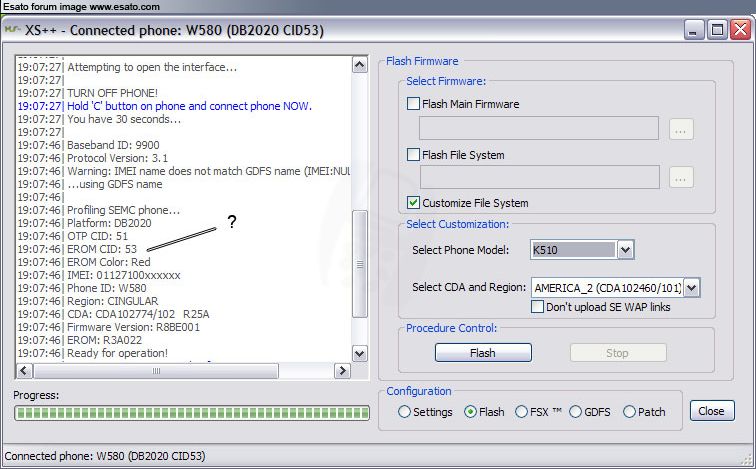This screenshot has height=469, width=756.
Task: Click the log line 'Baseband ID: 9900'
Action: (113, 145)
